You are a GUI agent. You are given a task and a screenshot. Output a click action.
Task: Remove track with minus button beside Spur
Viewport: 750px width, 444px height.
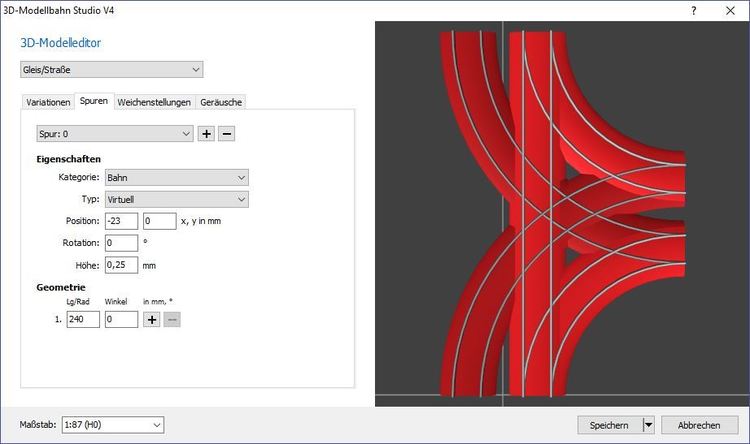click(x=227, y=134)
